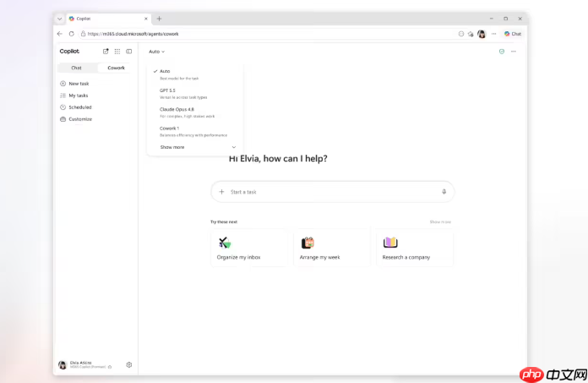
Task: Click the Research a company book icon
Action: 390,243
